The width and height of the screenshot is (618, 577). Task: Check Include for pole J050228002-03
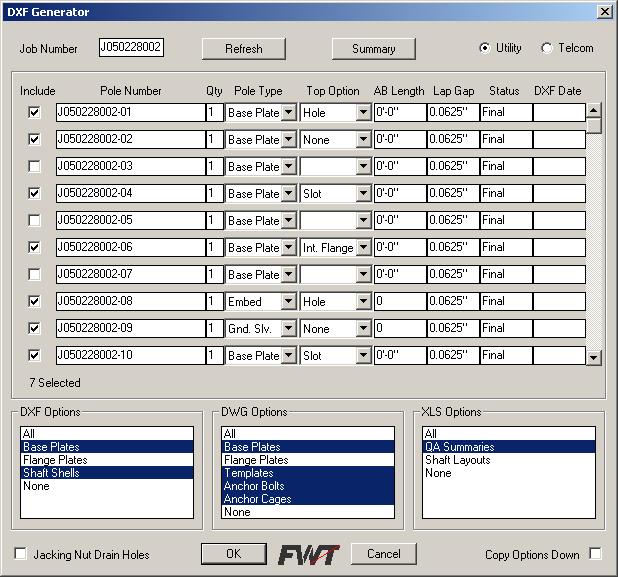34,166
